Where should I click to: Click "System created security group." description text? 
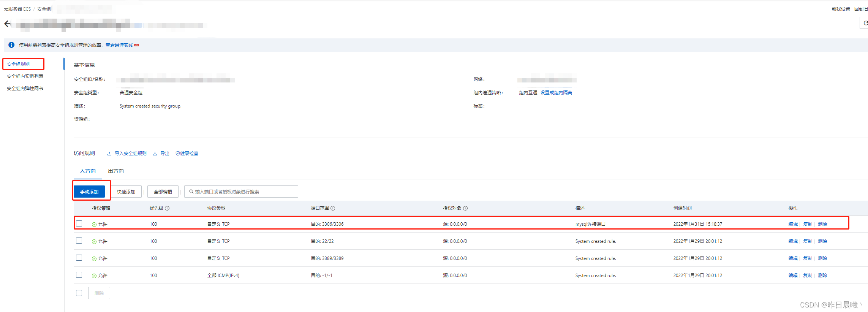pos(150,106)
